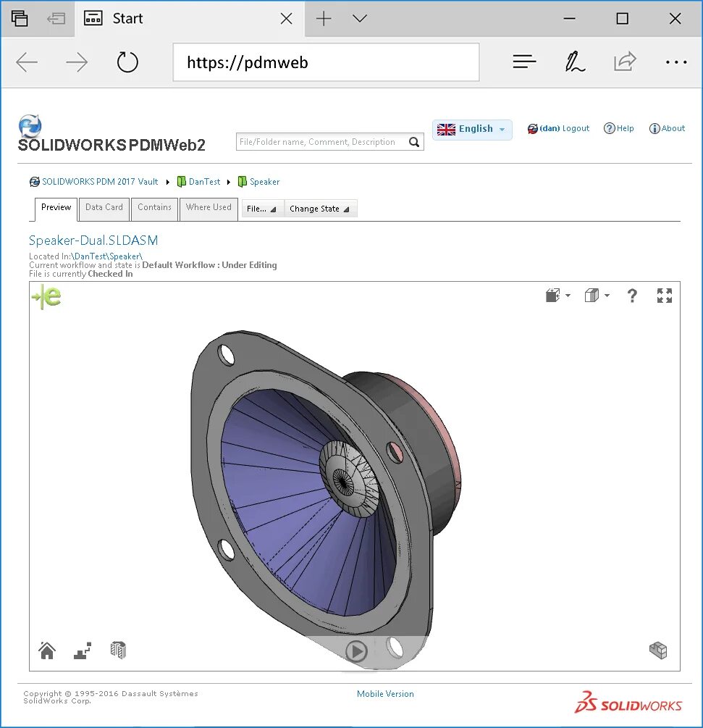703x728 pixels.
Task: Toggle fullscreen mode in the viewer
Action: click(665, 296)
